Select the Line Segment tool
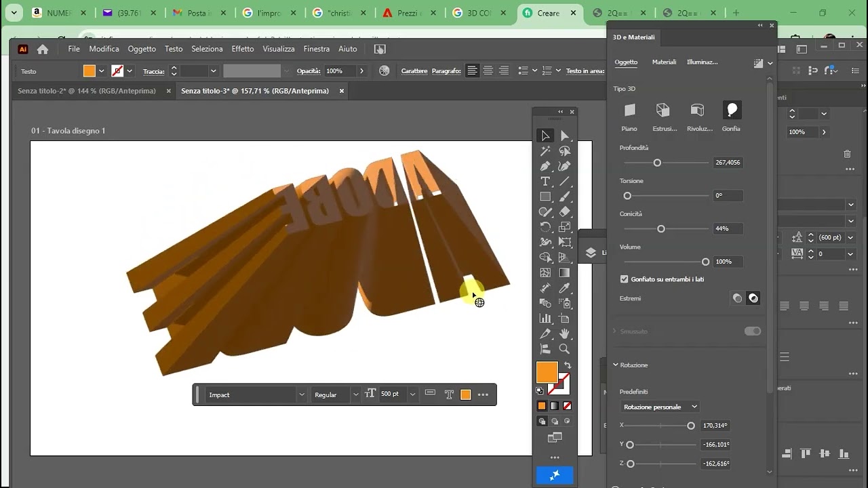 (564, 182)
